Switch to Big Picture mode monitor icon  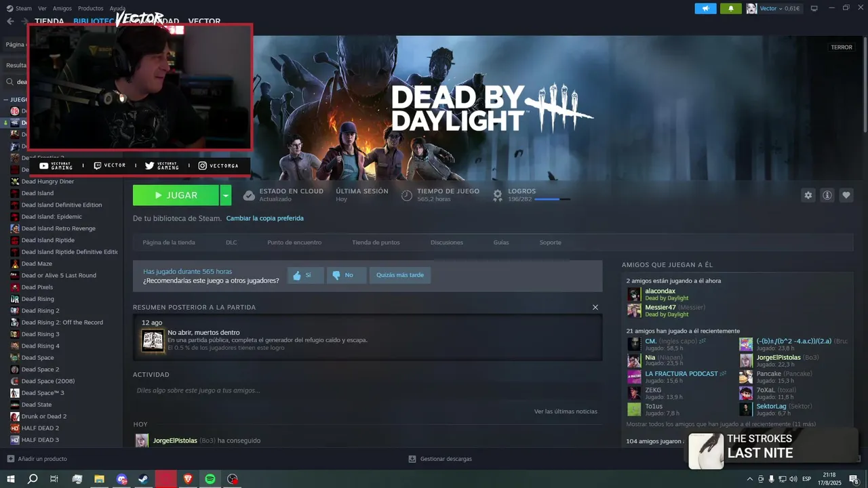pyautogui.click(x=814, y=8)
